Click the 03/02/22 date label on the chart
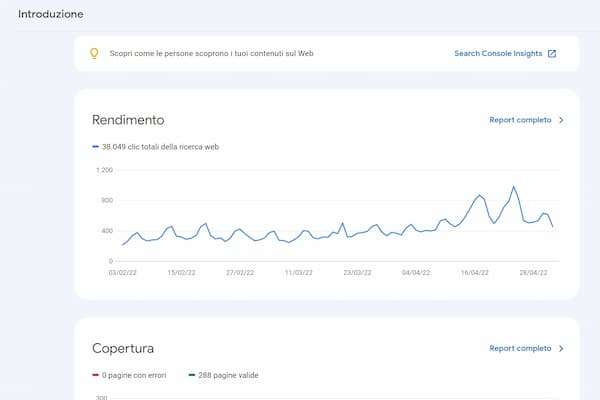600x400 pixels. point(122,271)
